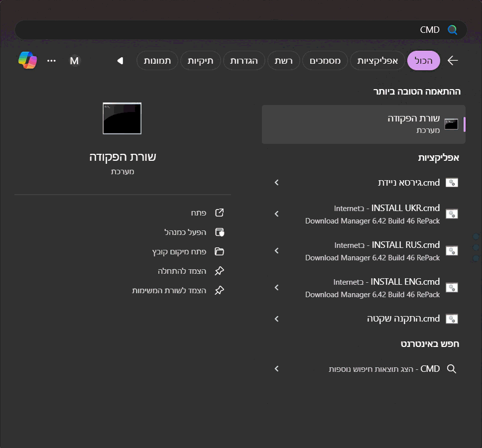Switch to the מסמכים filter tab

(x=325, y=61)
